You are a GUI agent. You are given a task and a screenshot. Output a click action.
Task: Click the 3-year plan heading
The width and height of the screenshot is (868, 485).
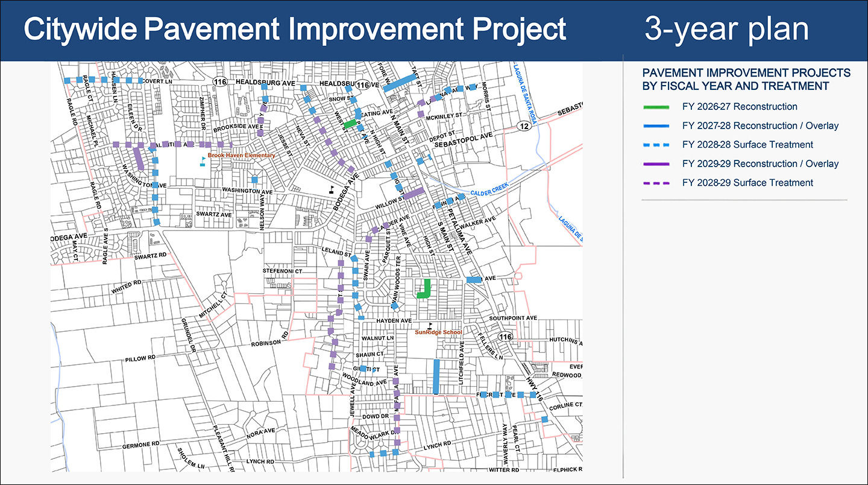click(726, 30)
